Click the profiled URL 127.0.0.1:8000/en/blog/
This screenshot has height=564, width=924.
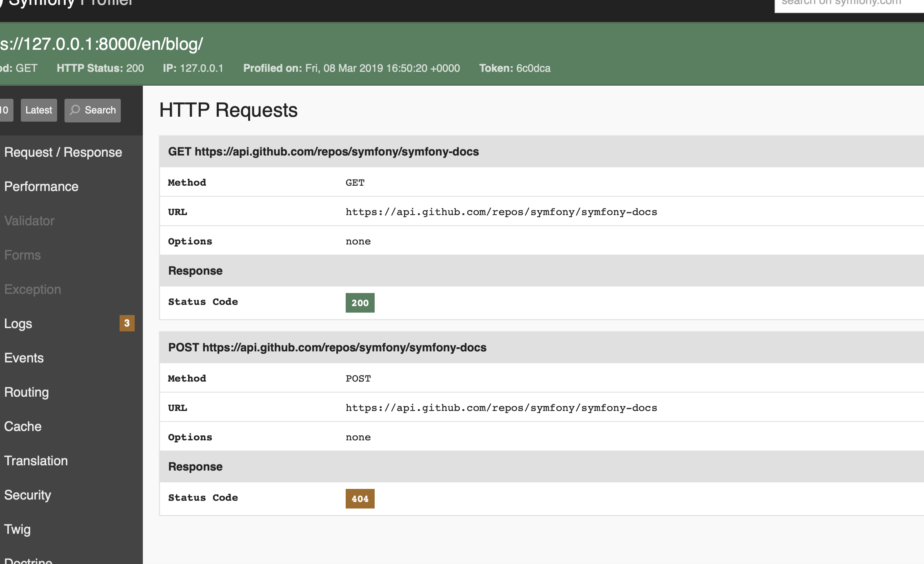pos(101,44)
